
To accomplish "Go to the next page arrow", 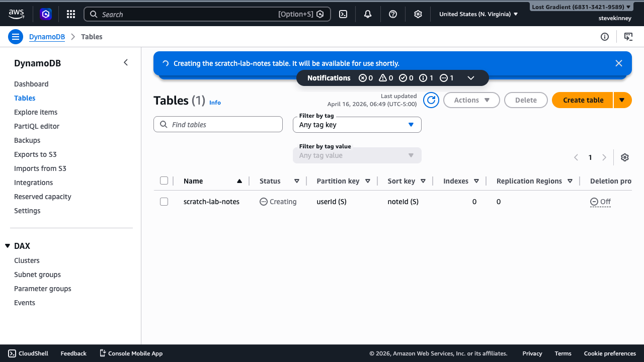I will [x=604, y=157].
